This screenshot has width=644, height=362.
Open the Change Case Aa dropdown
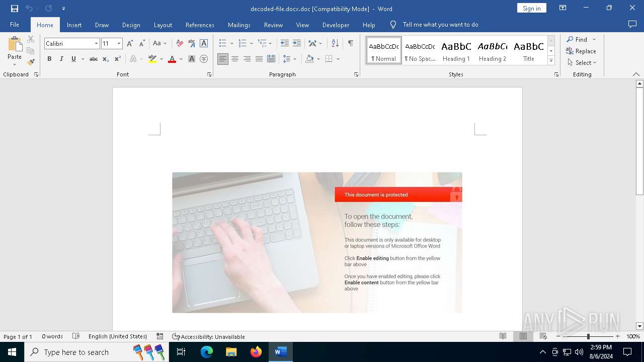[x=159, y=43]
